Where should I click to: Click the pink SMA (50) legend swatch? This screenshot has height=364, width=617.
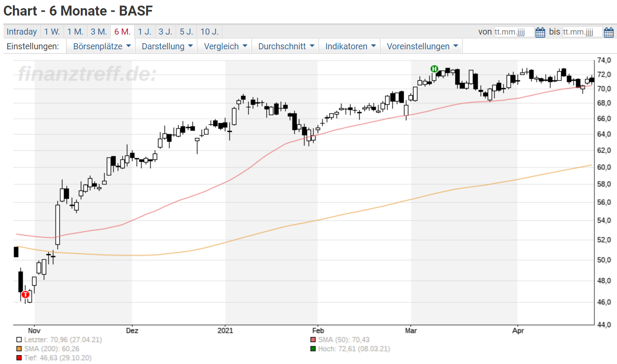(313, 340)
